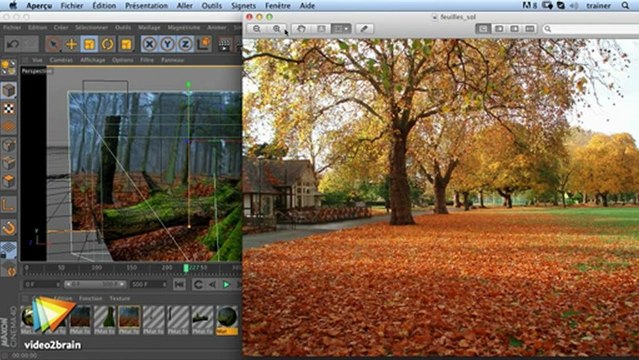Click the L-shaped axis icon in left palette

[8, 204]
